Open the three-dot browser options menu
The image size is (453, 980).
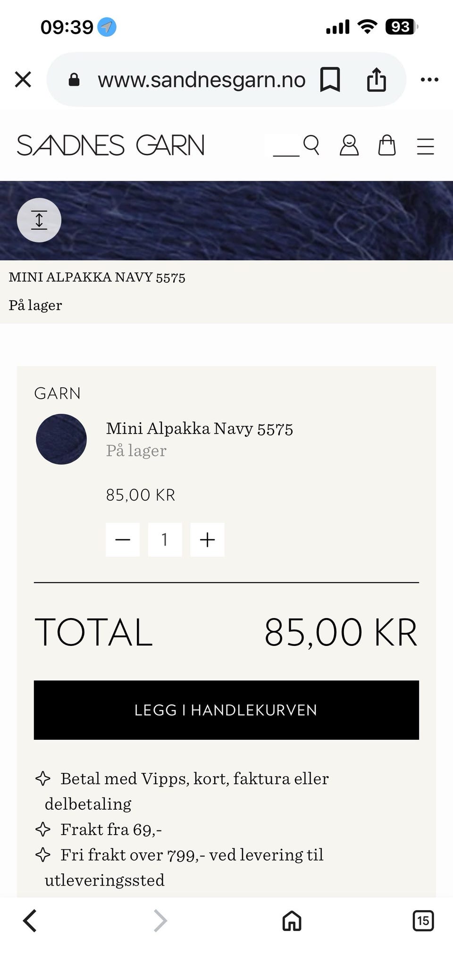click(429, 79)
